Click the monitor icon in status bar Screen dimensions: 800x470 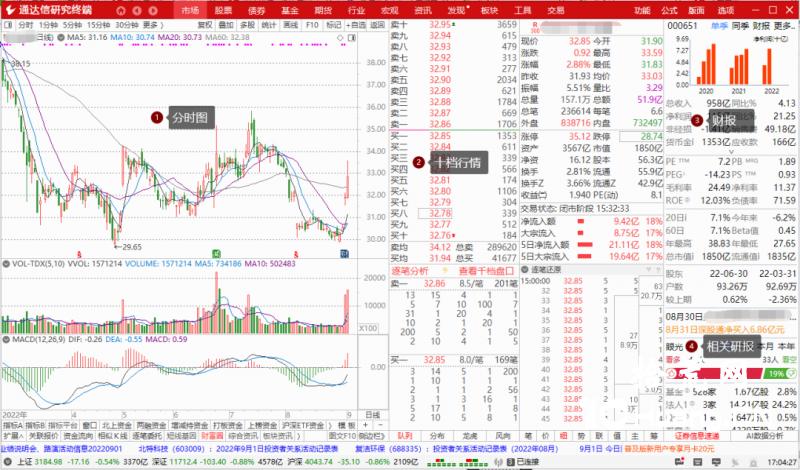tap(716, 462)
